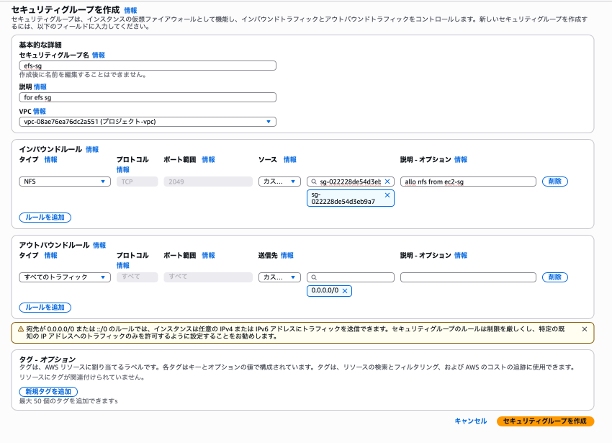
Task: Open the inbound source カス... dropdown
Action: pyautogui.click(x=279, y=181)
